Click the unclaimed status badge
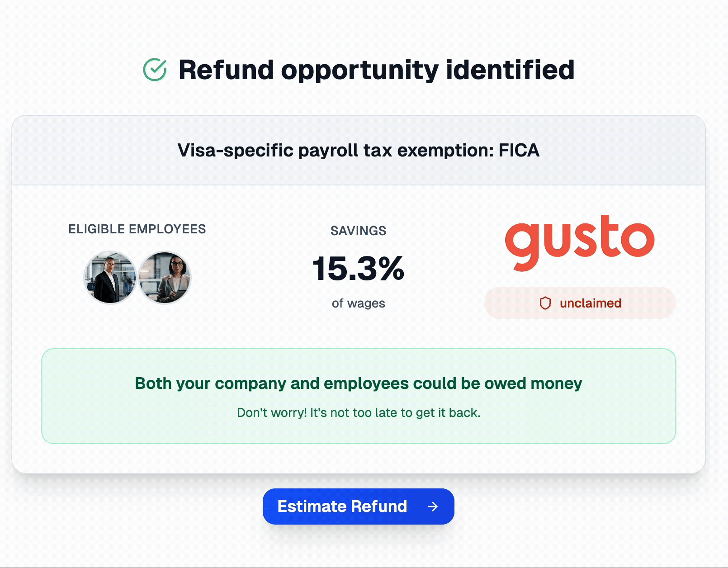728x568 pixels. tap(580, 303)
